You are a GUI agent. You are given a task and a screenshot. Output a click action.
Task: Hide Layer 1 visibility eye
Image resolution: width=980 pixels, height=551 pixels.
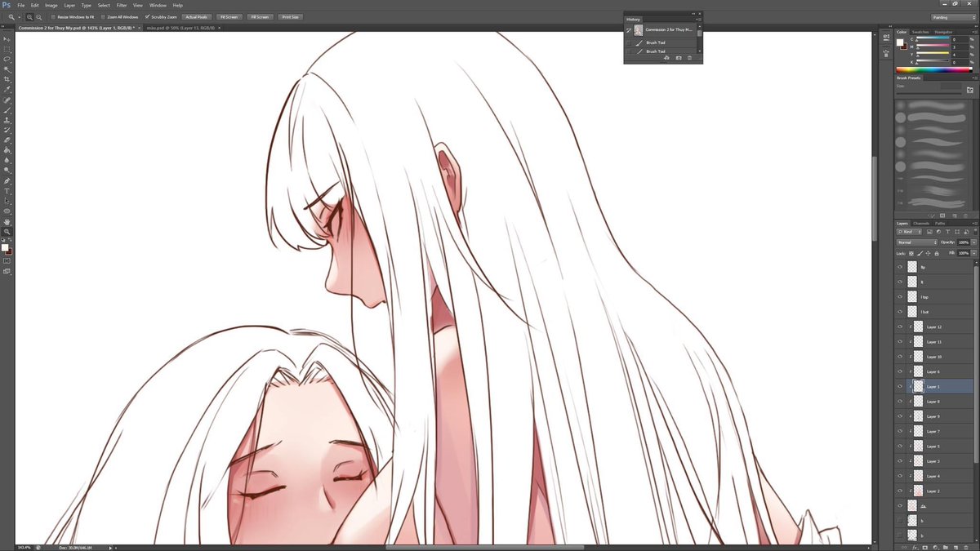click(x=901, y=387)
